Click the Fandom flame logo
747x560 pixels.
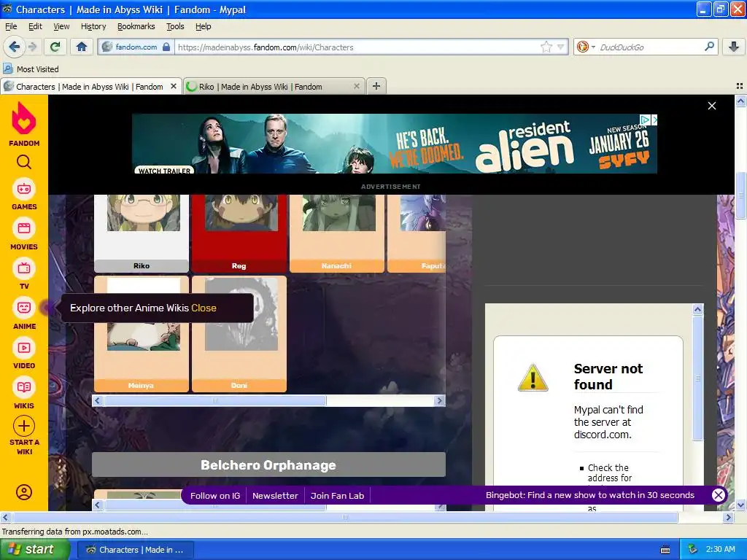(x=24, y=118)
